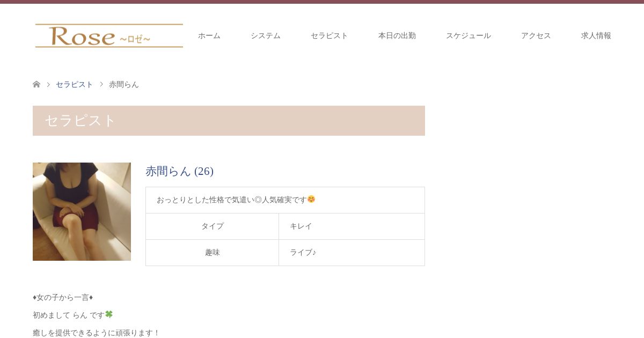Image resolution: width=644 pixels, height=338 pixels.
Task: Click the green clover emoji after the greeting
Action: (109, 314)
